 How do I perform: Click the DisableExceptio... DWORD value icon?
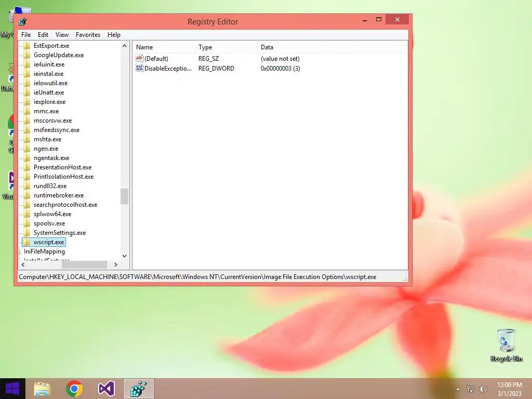139,68
